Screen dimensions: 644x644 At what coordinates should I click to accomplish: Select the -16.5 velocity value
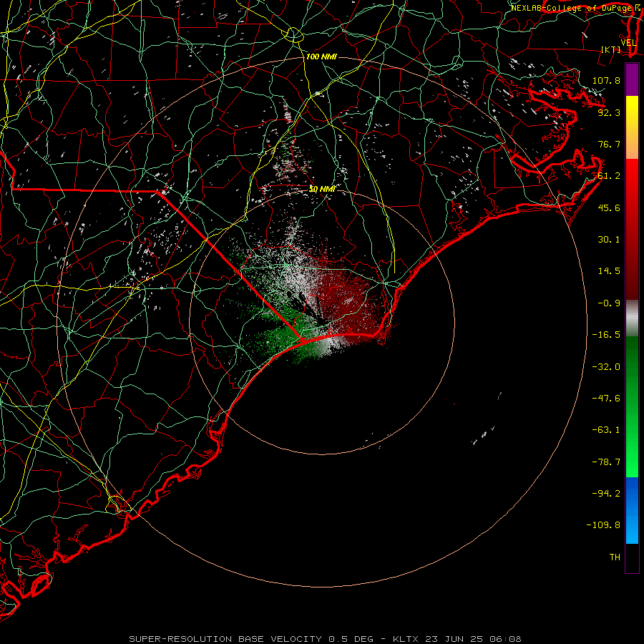click(606, 335)
